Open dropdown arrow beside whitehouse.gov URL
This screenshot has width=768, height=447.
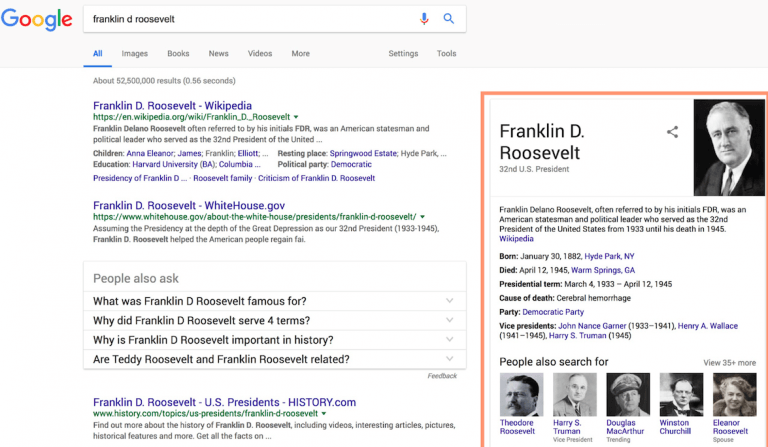(x=422, y=217)
